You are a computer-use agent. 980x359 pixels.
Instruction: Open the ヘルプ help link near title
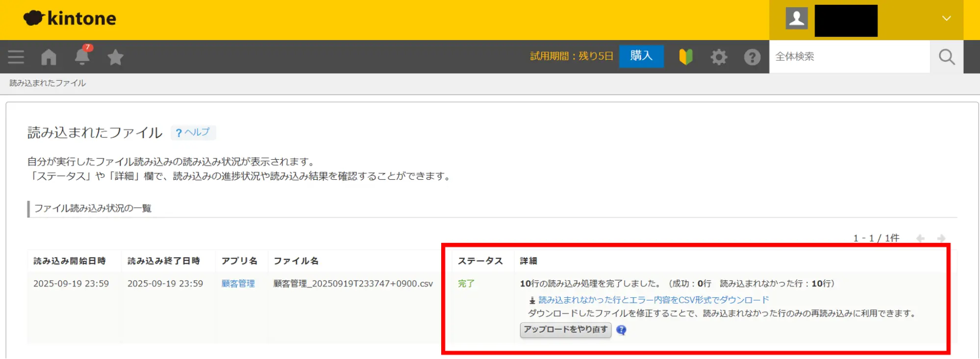click(193, 132)
